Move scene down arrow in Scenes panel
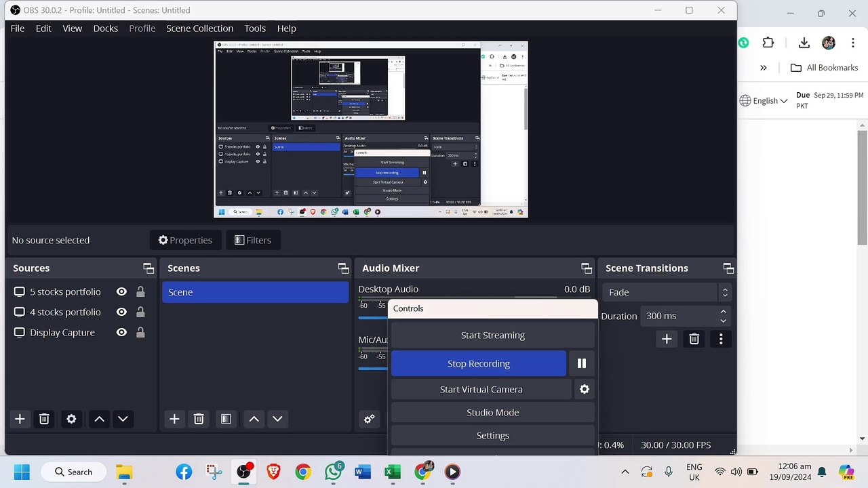Image resolution: width=868 pixels, height=488 pixels. 277,419
